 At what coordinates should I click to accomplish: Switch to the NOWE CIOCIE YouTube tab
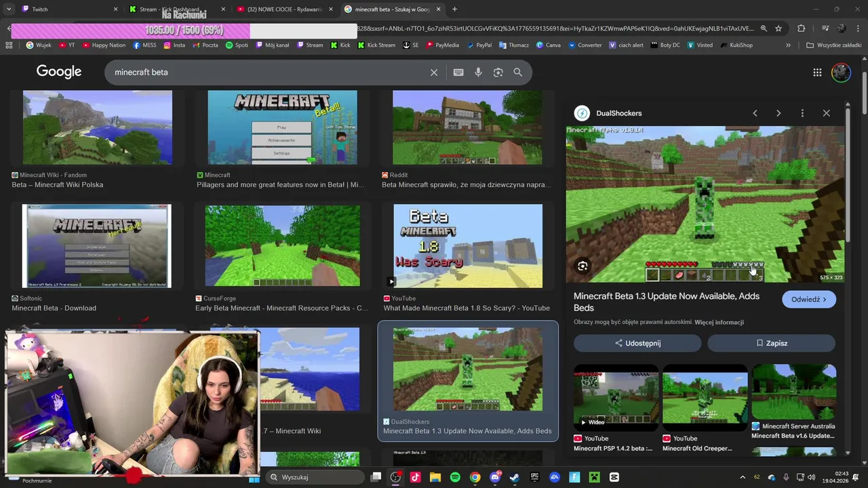pyautogui.click(x=283, y=9)
